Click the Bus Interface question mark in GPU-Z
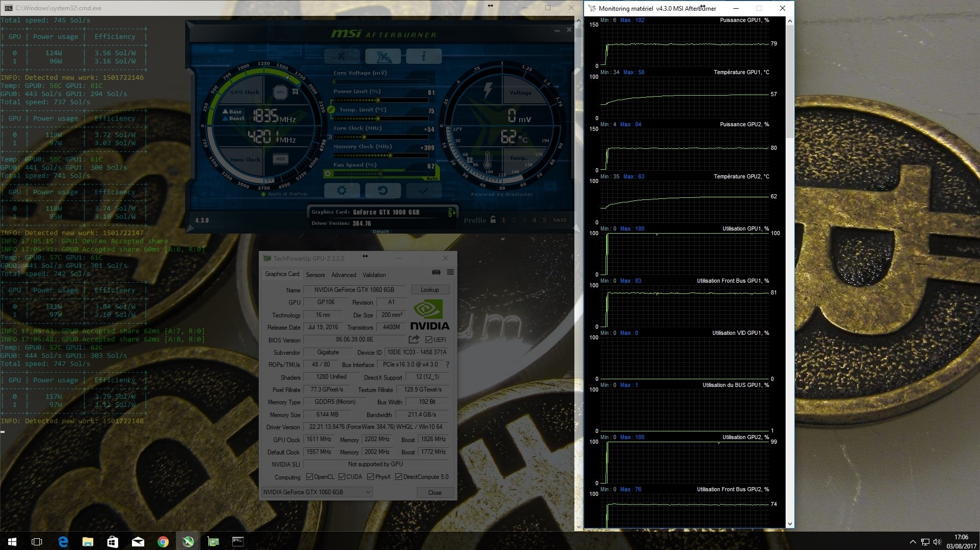 pos(448,365)
